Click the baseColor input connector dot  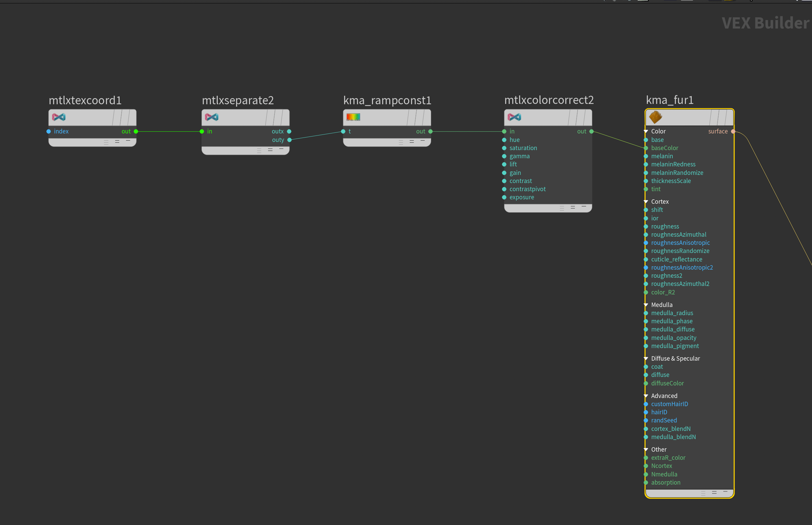point(646,148)
